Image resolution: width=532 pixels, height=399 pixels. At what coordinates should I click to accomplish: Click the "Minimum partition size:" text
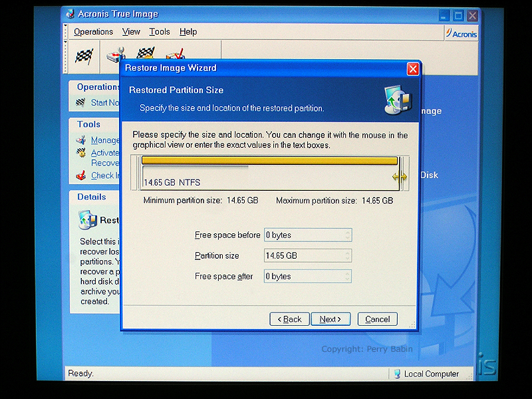[182, 201]
